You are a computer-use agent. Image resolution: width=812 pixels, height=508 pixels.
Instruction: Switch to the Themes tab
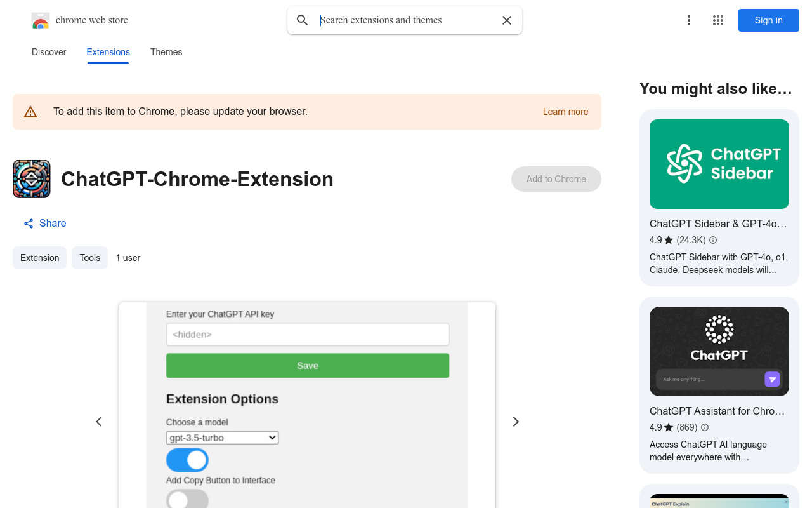pyautogui.click(x=166, y=52)
